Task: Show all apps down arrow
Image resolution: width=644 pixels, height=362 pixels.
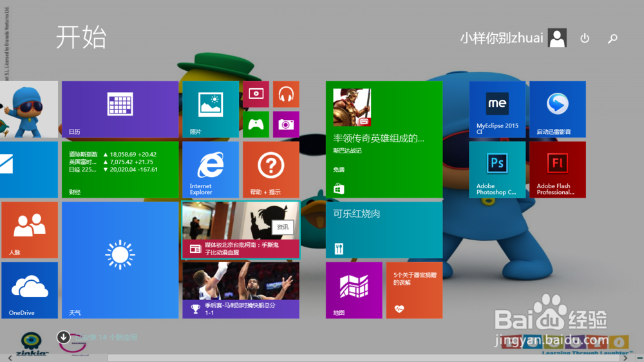Action: [x=63, y=337]
